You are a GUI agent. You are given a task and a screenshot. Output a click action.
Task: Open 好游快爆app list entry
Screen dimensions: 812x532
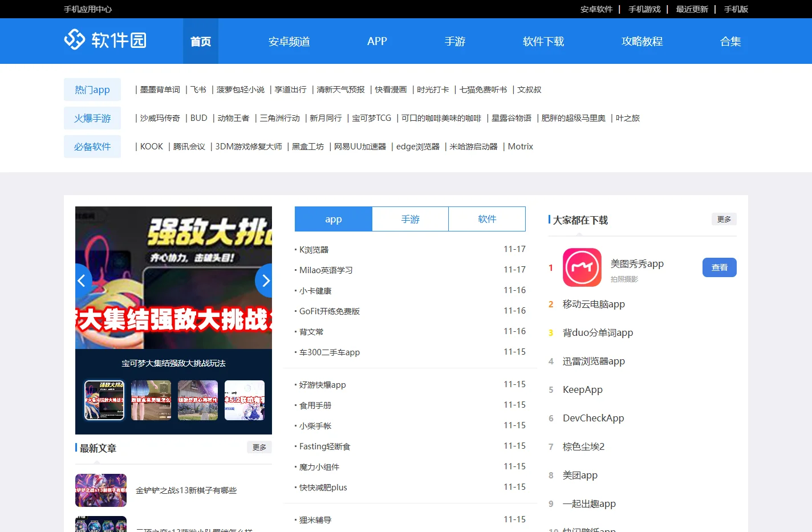click(x=323, y=385)
